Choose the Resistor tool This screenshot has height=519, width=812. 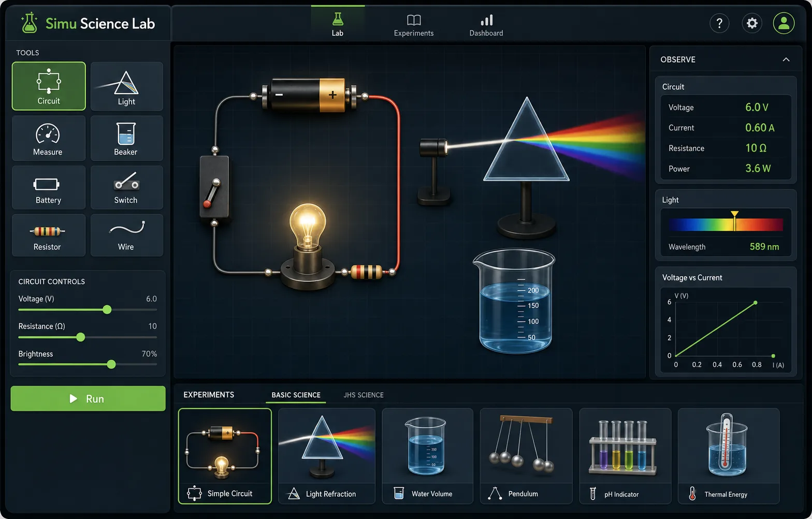point(49,235)
